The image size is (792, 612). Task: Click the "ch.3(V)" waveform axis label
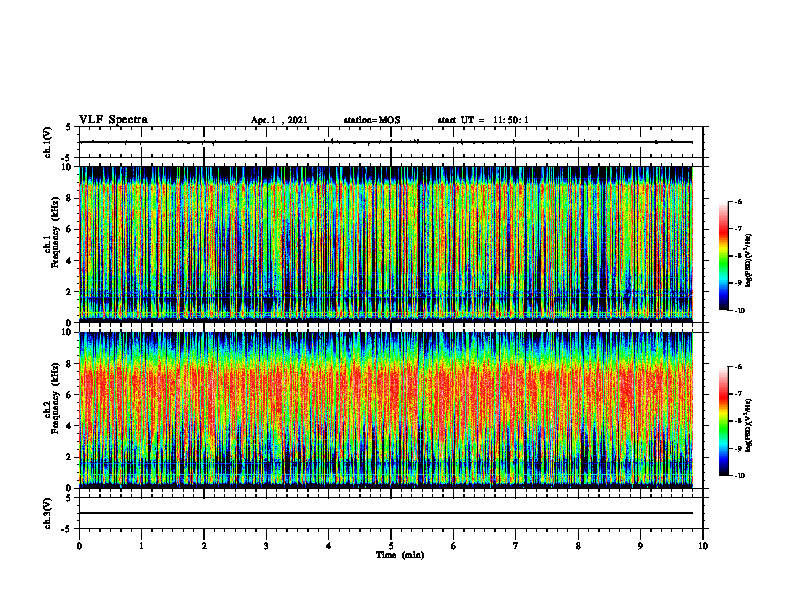tap(48, 513)
